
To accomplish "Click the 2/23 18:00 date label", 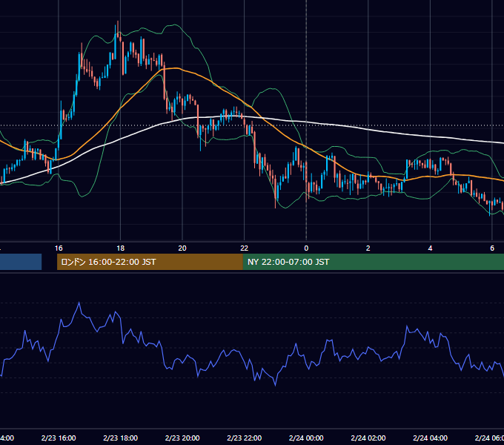I will click(x=121, y=438).
